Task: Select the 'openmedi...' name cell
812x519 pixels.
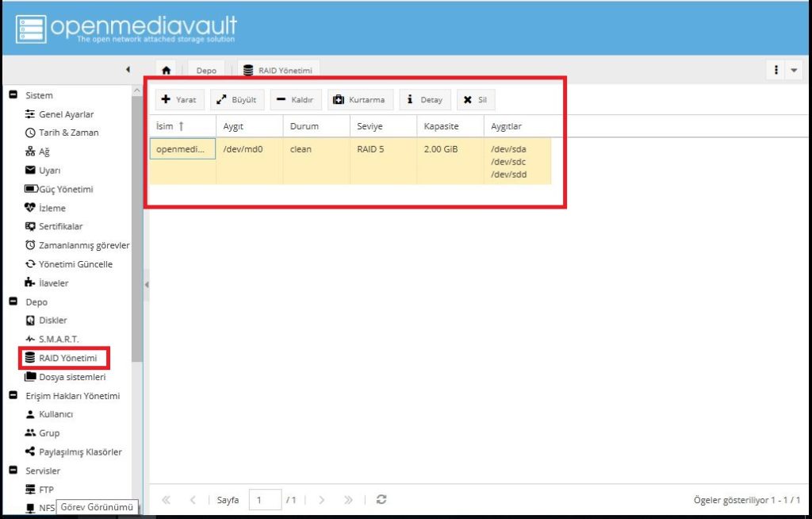Action: (182, 149)
